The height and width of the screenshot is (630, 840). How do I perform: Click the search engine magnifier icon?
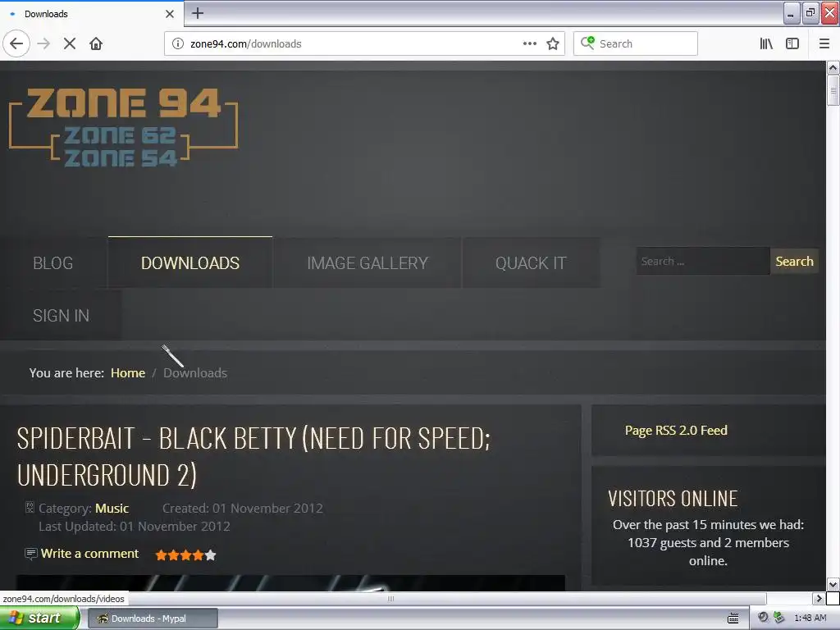[587, 43]
